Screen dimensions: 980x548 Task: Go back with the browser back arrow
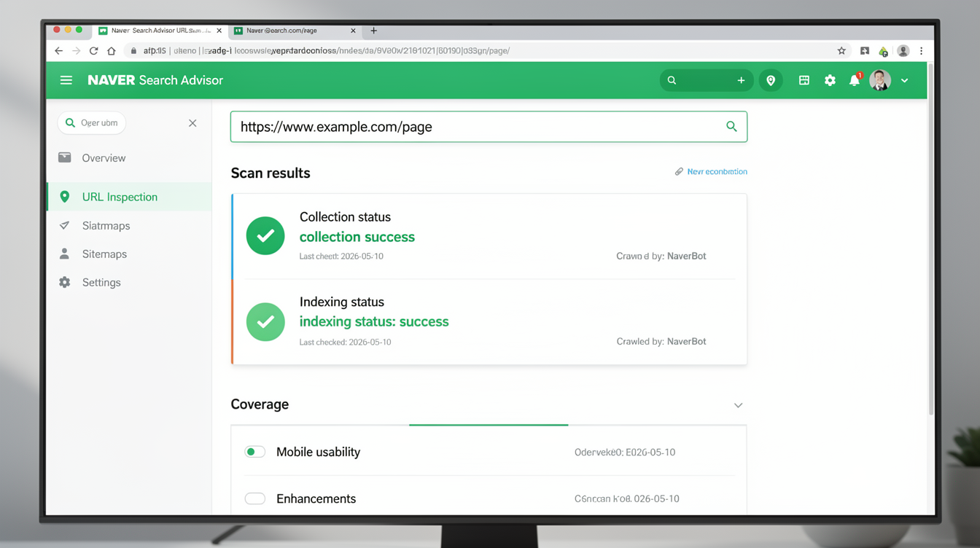coord(59,51)
